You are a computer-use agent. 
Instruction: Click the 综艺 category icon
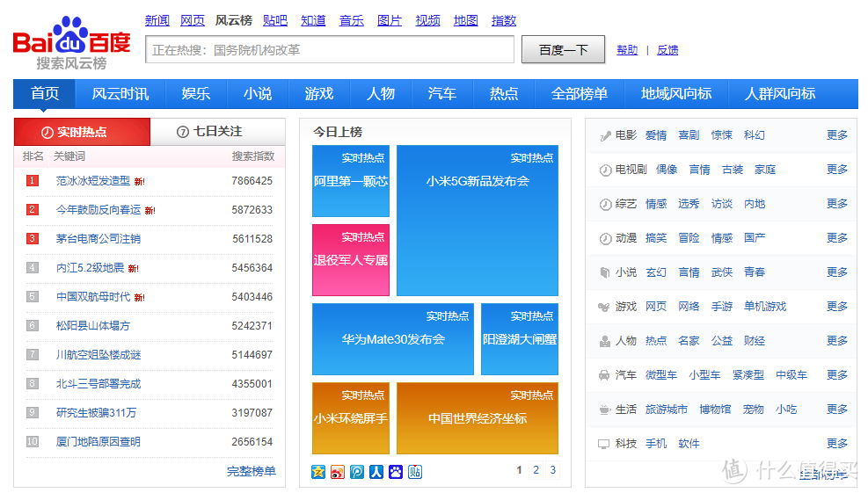(x=605, y=204)
